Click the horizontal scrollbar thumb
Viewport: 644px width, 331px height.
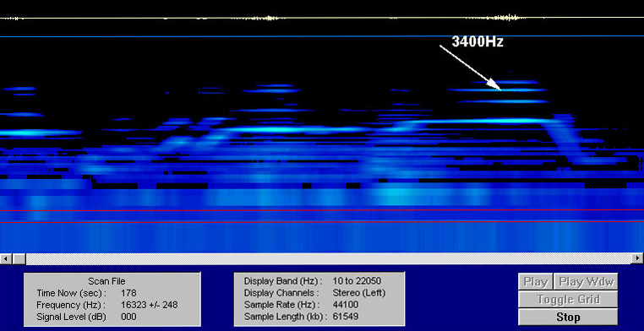pyautogui.click(x=19, y=259)
